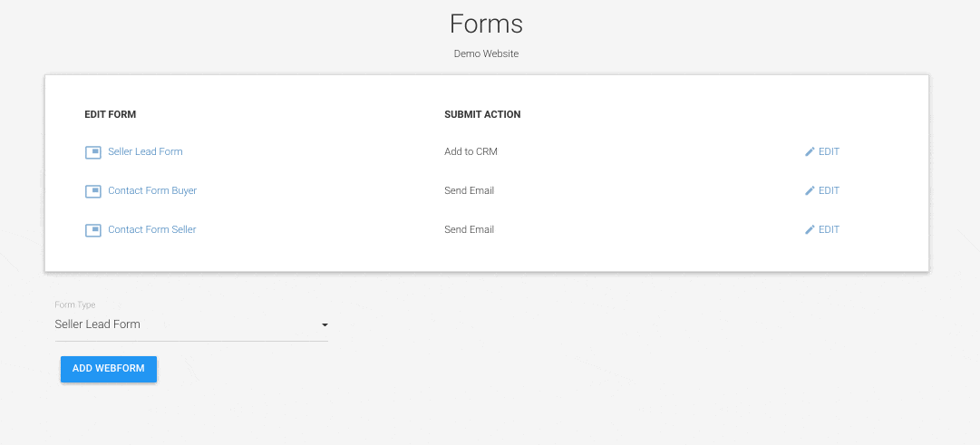Expand the Form Type dropdown arrow

[x=325, y=325]
